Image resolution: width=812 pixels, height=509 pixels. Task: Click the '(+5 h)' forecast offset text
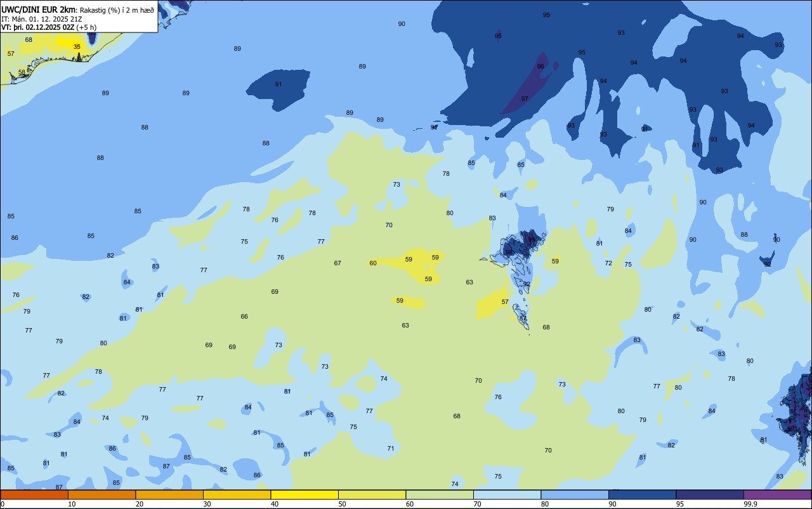[x=86, y=27]
